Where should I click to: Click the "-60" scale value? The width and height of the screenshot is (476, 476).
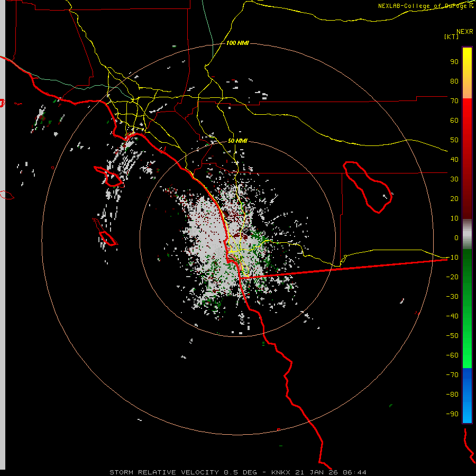coord(452,355)
